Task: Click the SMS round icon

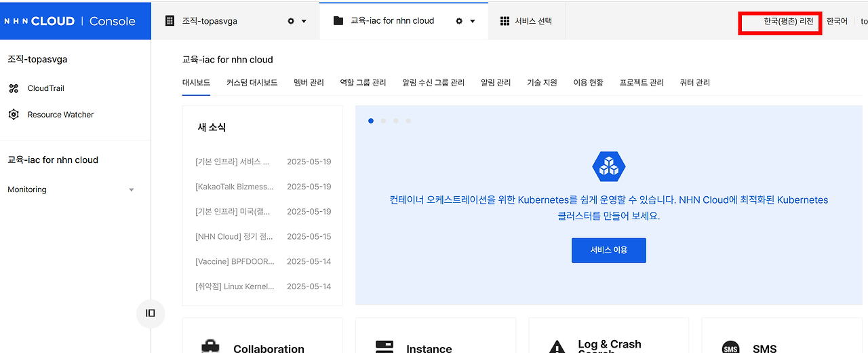Action: pyautogui.click(x=730, y=348)
